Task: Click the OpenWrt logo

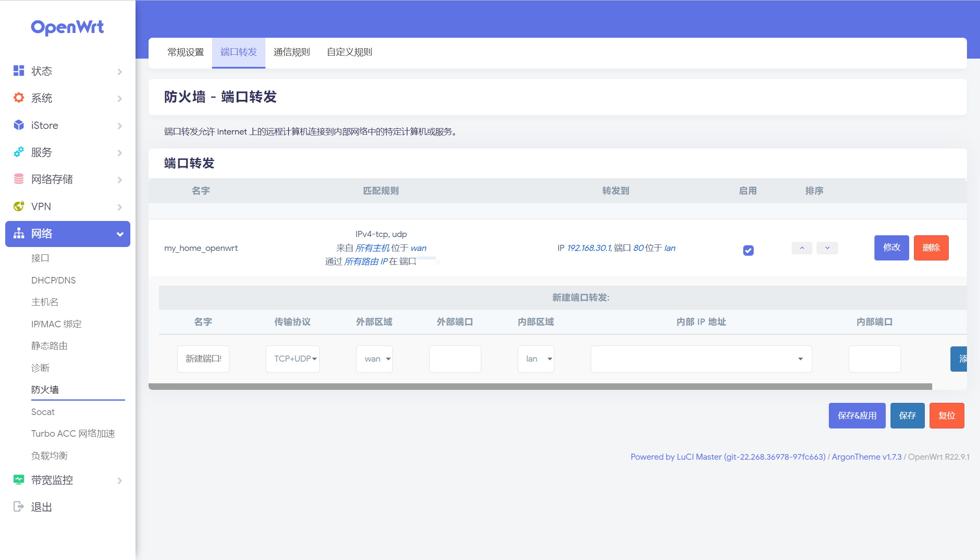Action: tap(67, 27)
